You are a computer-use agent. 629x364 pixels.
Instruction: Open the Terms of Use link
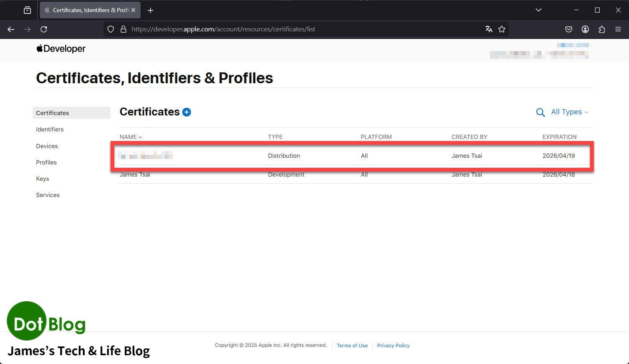pyautogui.click(x=352, y=346)
